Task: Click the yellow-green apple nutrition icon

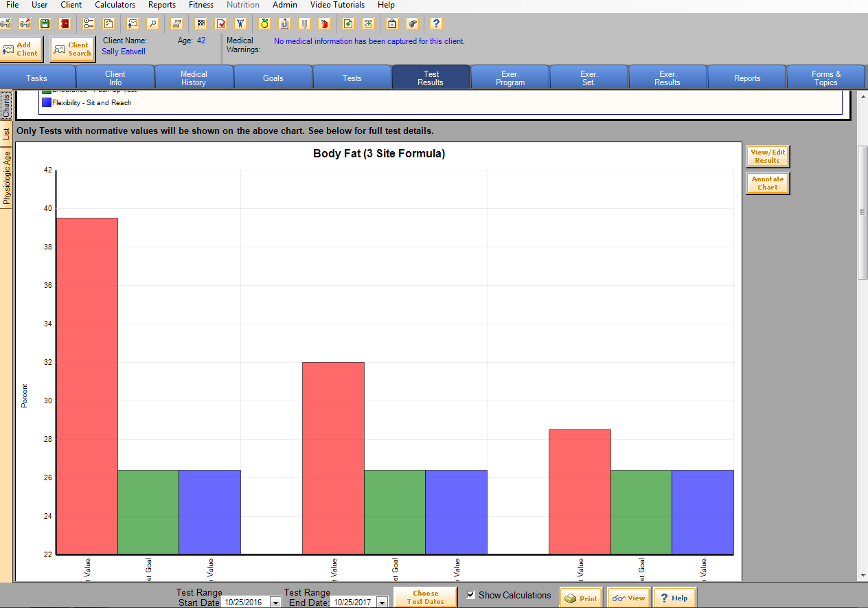Action: (x=264, y=23)
